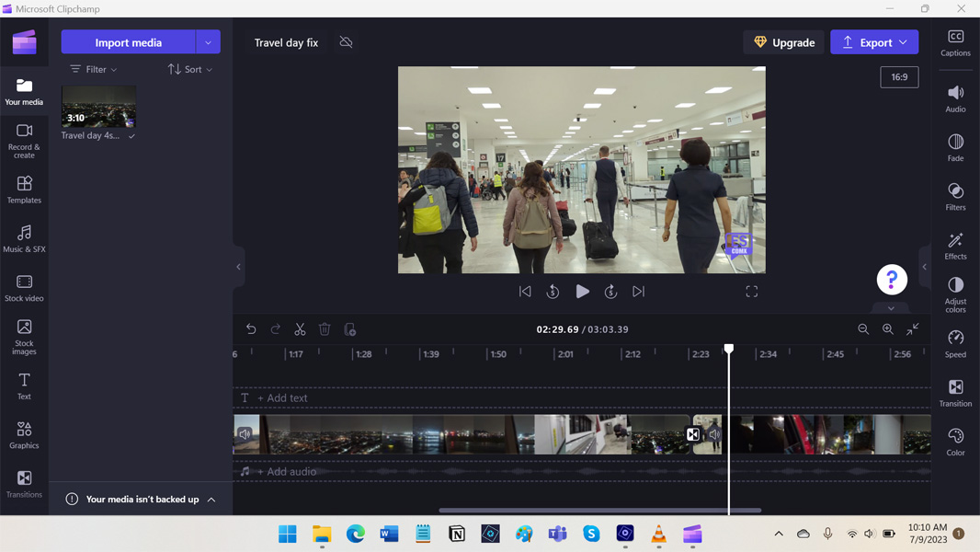Viewport: 980px width, 552px height.
Task: Select the Travel day video thumbnail
Action: click(x=98, y=107)
